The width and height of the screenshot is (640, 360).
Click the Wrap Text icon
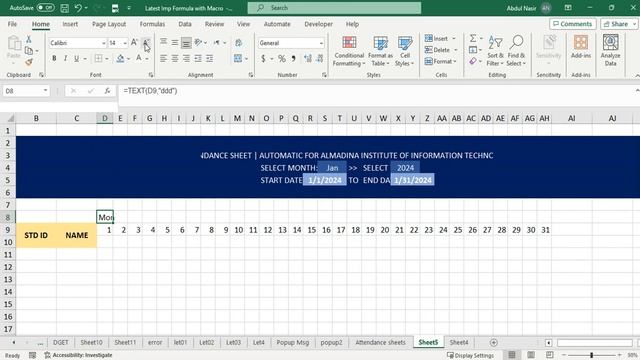coord(238,42)
